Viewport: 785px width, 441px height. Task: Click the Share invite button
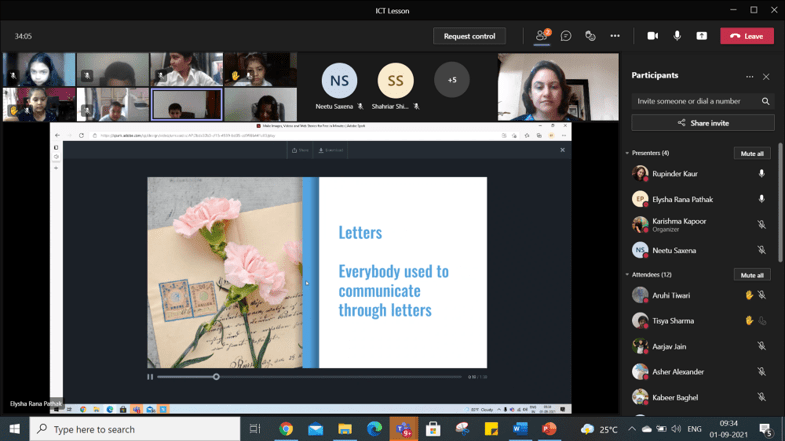(x=702, y=123)
